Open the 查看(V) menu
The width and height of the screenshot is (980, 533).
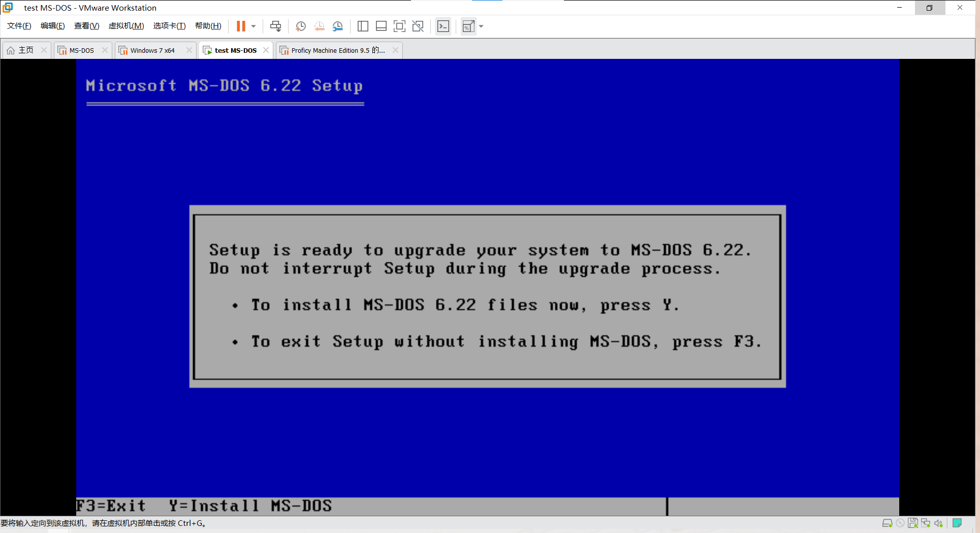point(86,26)
